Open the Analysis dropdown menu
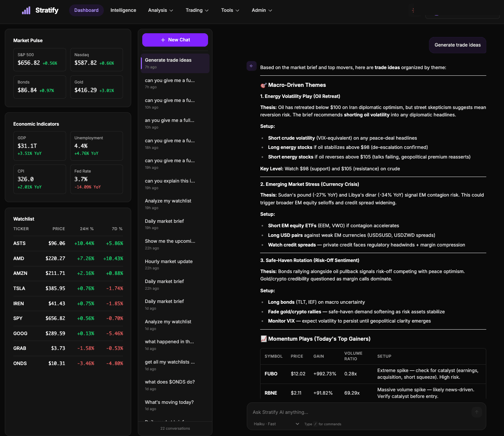This screenshot has height=436, width=504. [160, 10]
